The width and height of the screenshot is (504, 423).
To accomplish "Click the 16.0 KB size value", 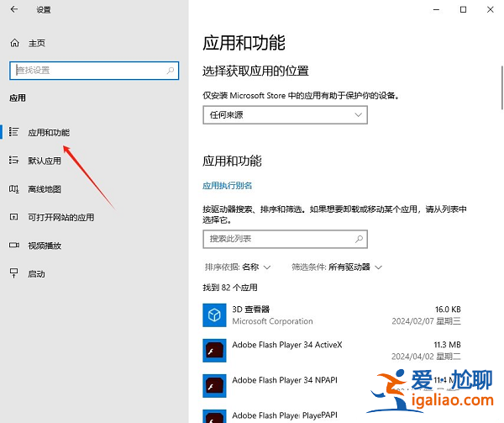I will (448, 309).
